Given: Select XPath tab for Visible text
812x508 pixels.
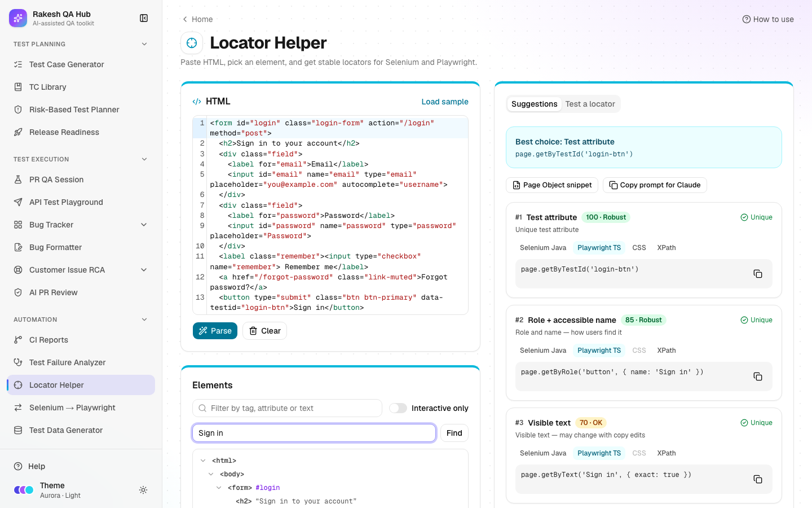Looking at the screenshot, I should (x=667, y=453).
